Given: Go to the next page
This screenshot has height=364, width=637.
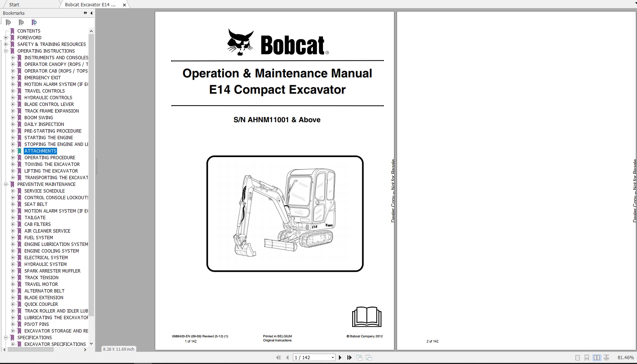Looking at the screenshot, I should tap(340, 358).
